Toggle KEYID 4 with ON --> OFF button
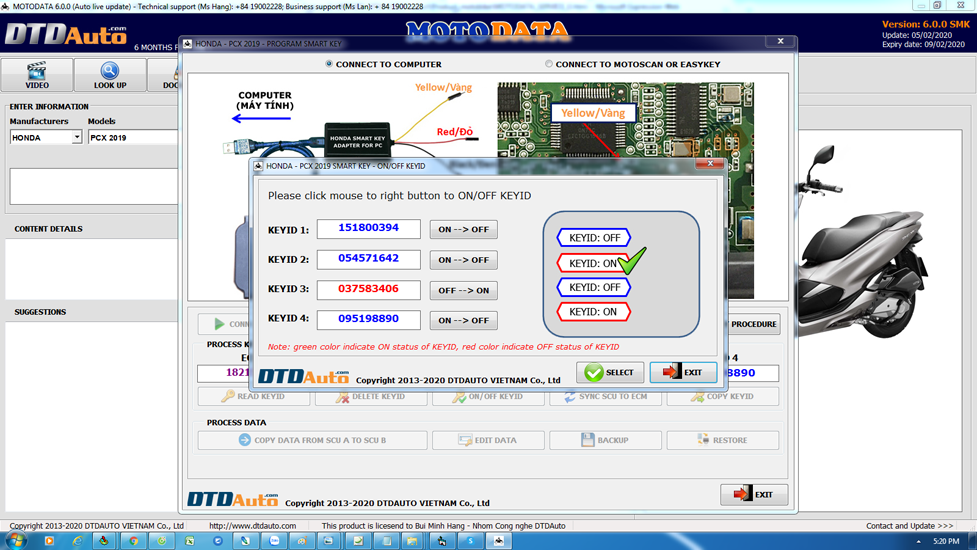Screen dimensions: 977x550 pos(464,320)
